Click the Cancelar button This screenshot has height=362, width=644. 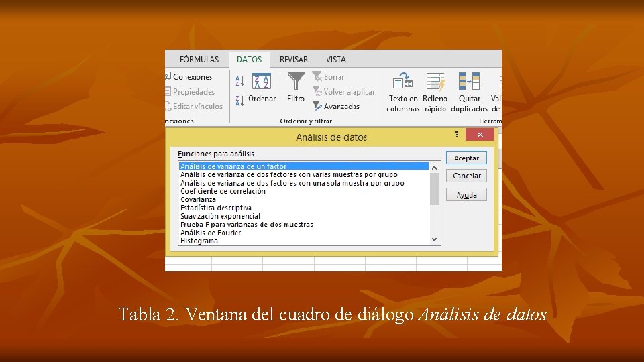[467, 176]
